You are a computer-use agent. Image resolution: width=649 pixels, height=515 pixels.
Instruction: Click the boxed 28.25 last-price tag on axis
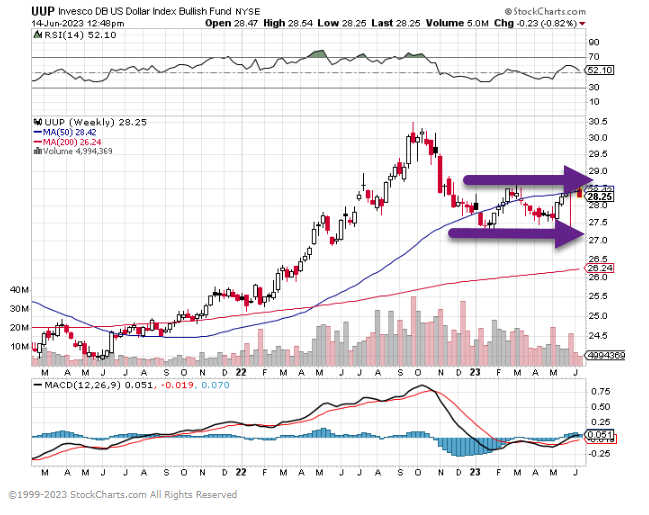600,197
